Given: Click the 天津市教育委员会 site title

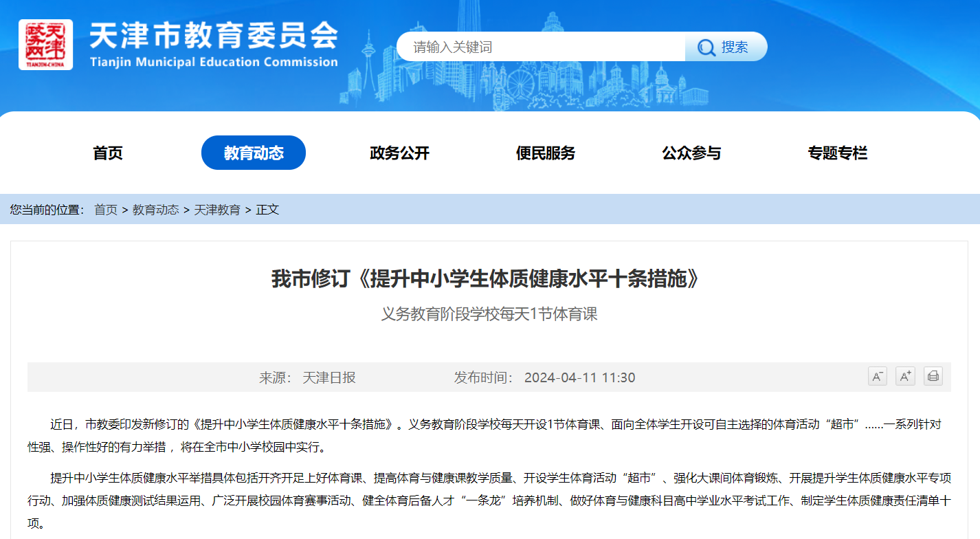Looking at the screenshot, I should tap(214, 36).
